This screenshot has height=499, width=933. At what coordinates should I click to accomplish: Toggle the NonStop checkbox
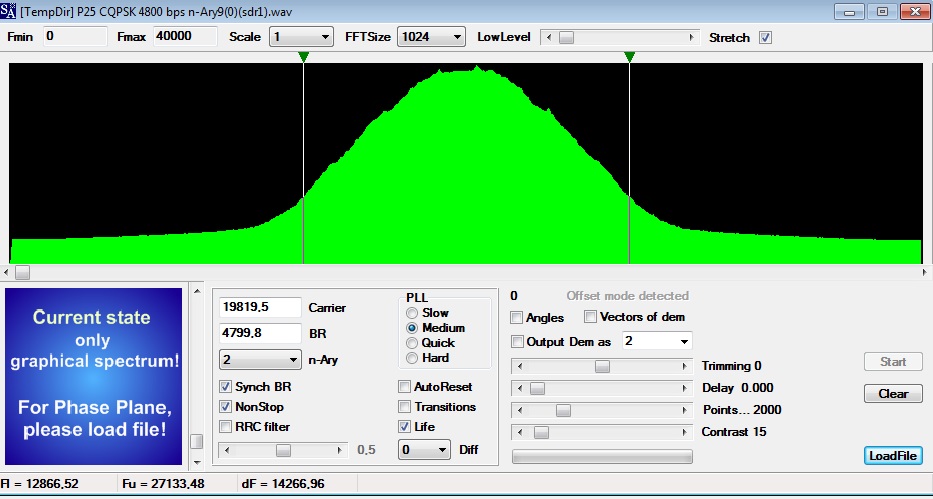226,407
